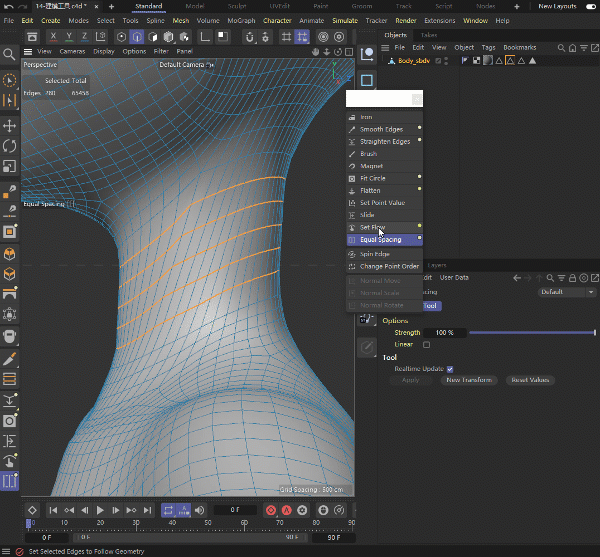Select the Rotate tool in left toolbar
Image resolution: width=600 pixels, height=557 pixels.
tap(10, 146)
